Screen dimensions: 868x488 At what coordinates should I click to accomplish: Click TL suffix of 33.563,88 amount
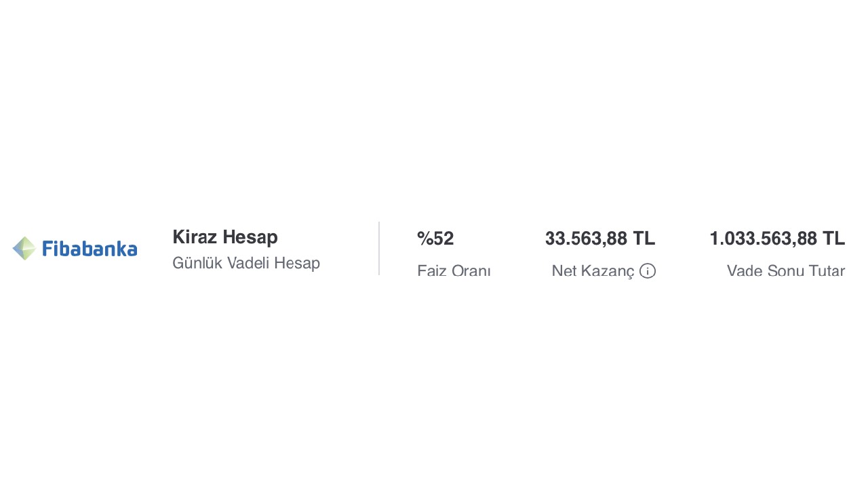pyautogui.click(x=644, y=239)
